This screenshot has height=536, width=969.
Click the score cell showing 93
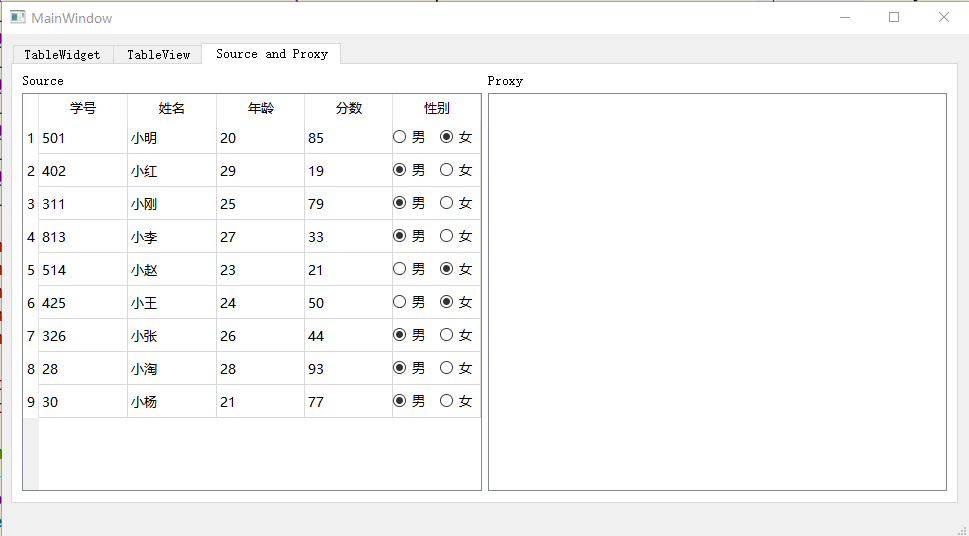coord(347,369)
